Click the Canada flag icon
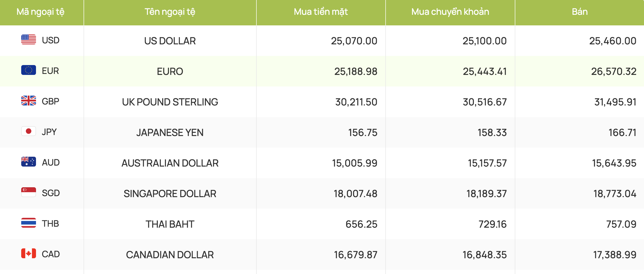Viewport: 644px width, 274px height. pos(29,254)
